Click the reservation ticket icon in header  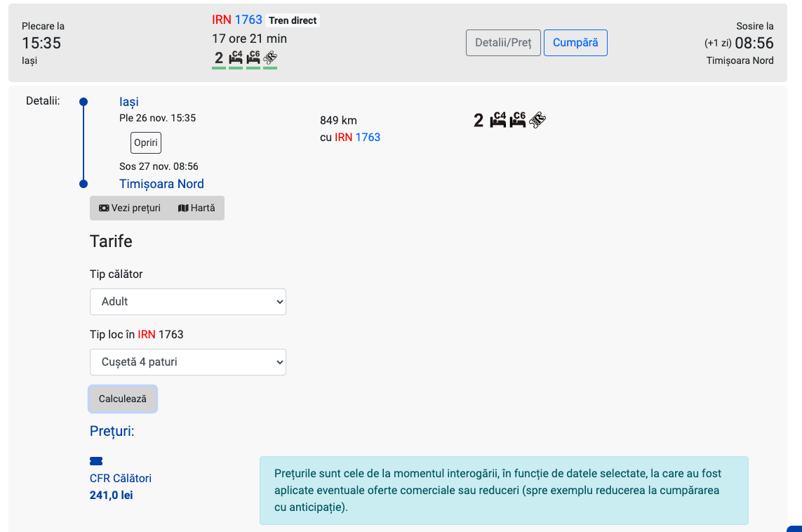click(270, 58)
